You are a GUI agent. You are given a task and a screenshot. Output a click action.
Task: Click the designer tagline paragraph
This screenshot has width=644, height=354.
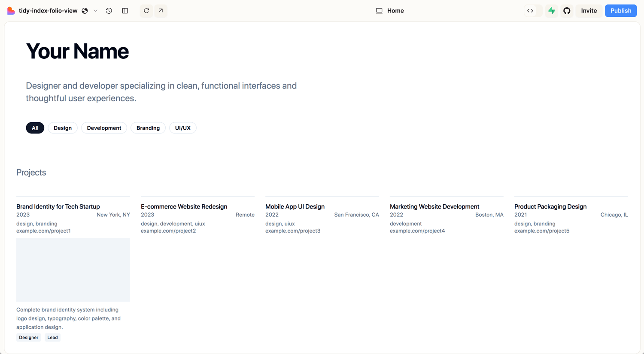click(x=161, y=92)
